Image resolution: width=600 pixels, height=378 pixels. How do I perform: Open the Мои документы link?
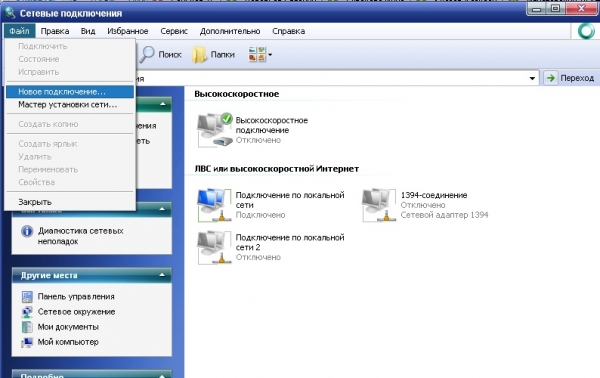[x=68, y=327]
